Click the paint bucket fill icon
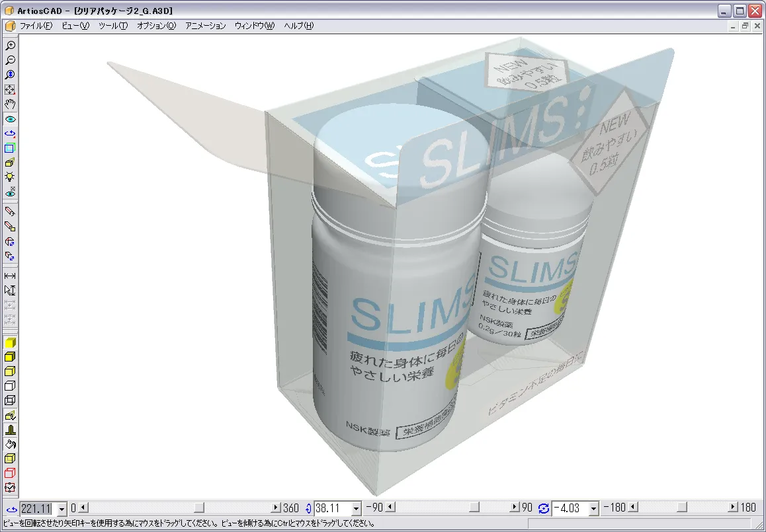 point(11,444)
